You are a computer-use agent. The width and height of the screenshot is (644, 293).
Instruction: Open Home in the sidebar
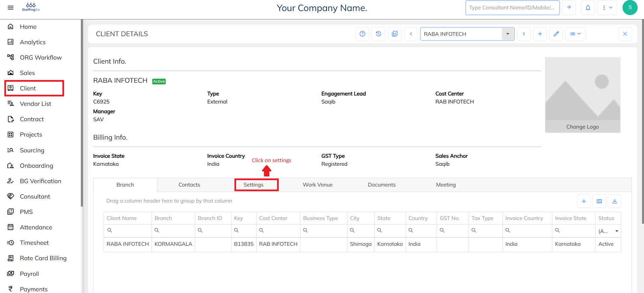(x=28, y=27)
